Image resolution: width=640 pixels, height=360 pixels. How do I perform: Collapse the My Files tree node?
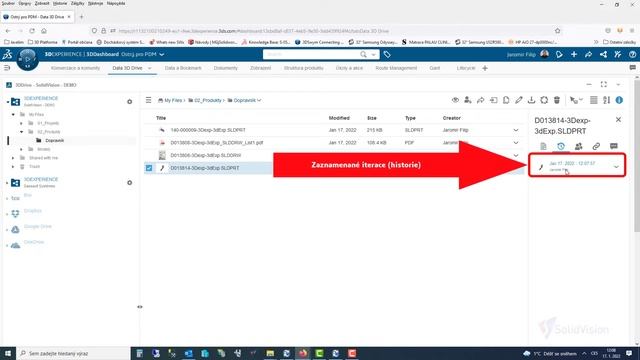point(13,115)
